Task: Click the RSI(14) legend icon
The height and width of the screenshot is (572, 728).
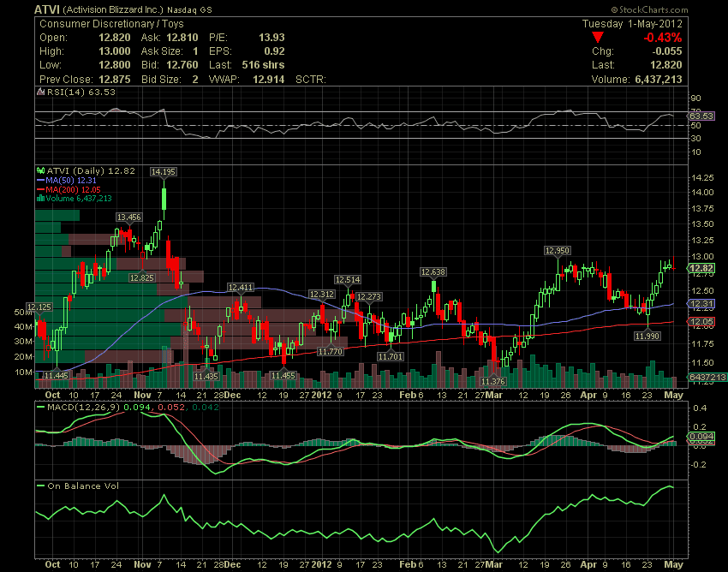Action: click(41, 92)
